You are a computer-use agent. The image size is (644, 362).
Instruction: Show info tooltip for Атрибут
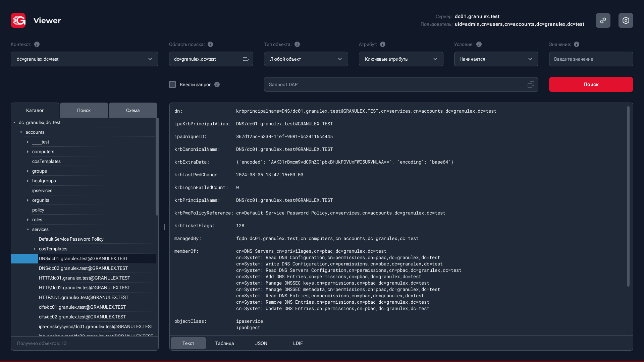[x=383, y=44]
